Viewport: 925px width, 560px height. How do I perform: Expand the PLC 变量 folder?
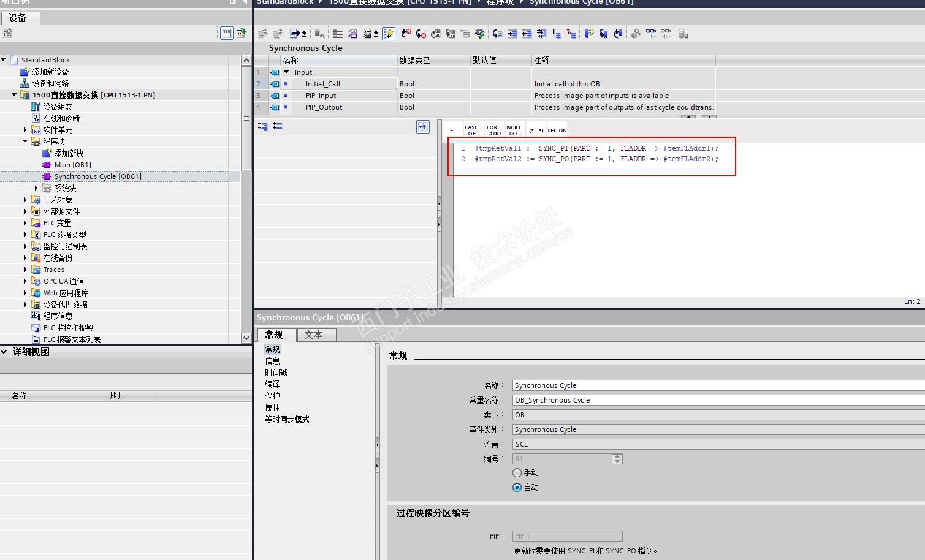tap(25, 223)
